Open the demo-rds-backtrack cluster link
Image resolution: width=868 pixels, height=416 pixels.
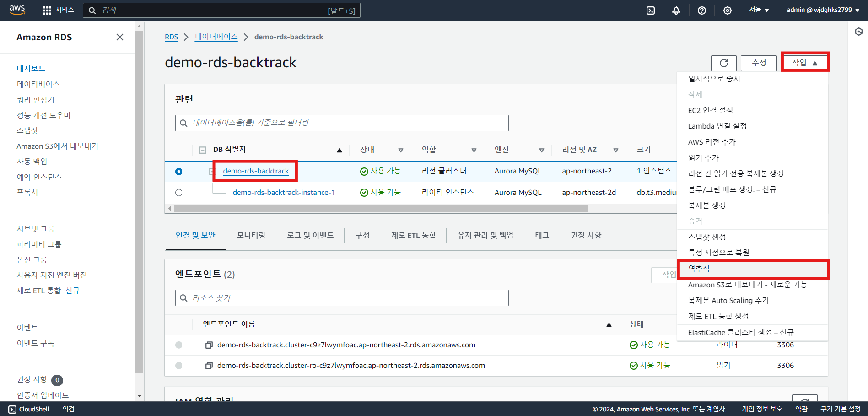coord(256,171)
